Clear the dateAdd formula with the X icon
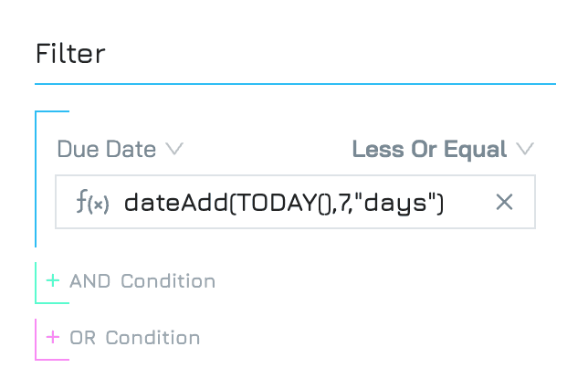This screenshot has height=389, width=588. tap(504, 202)
